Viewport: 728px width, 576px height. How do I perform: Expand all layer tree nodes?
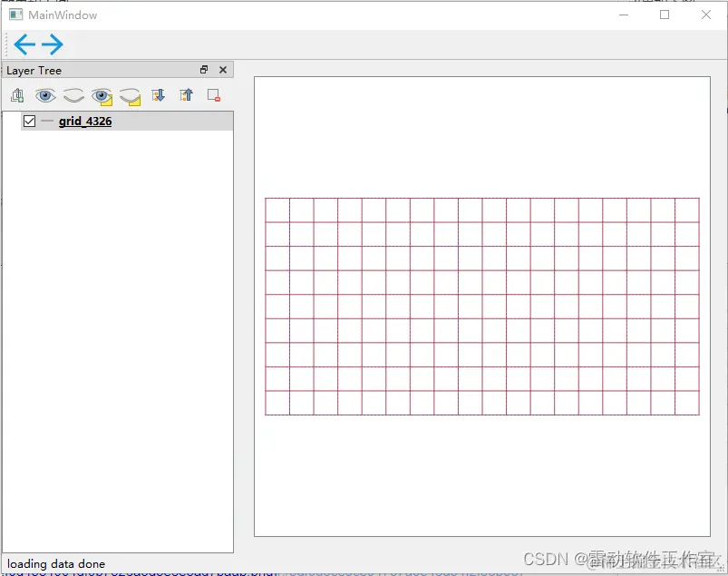(x=159, y=95)
